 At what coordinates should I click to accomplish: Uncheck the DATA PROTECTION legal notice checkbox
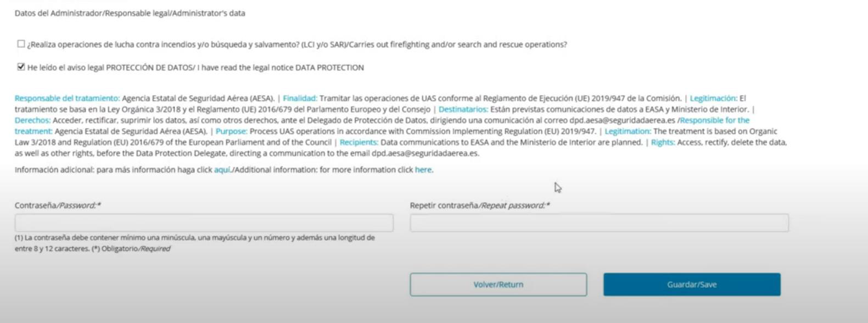coord(21,67)
